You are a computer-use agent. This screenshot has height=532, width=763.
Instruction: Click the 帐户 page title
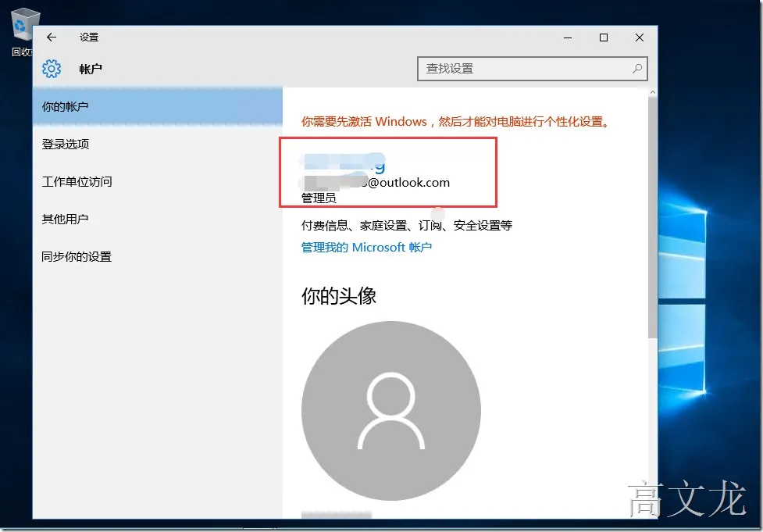tap(91, 69)
